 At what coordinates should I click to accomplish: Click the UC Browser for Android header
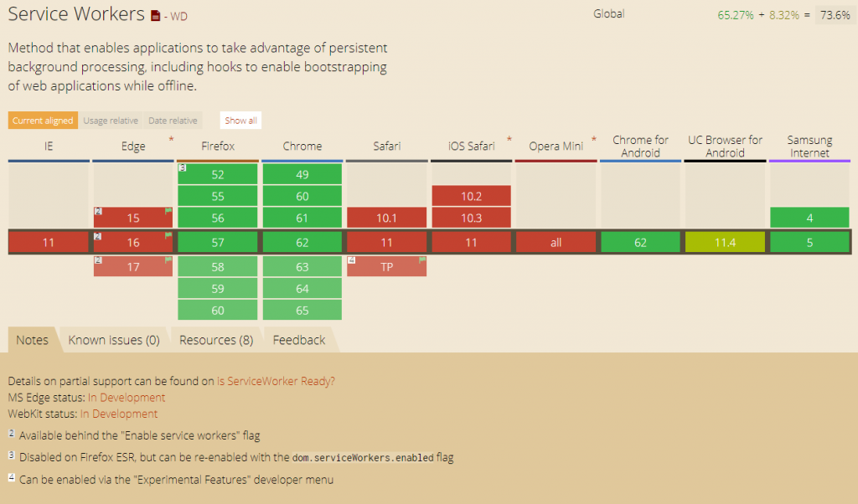coord(725,146)
